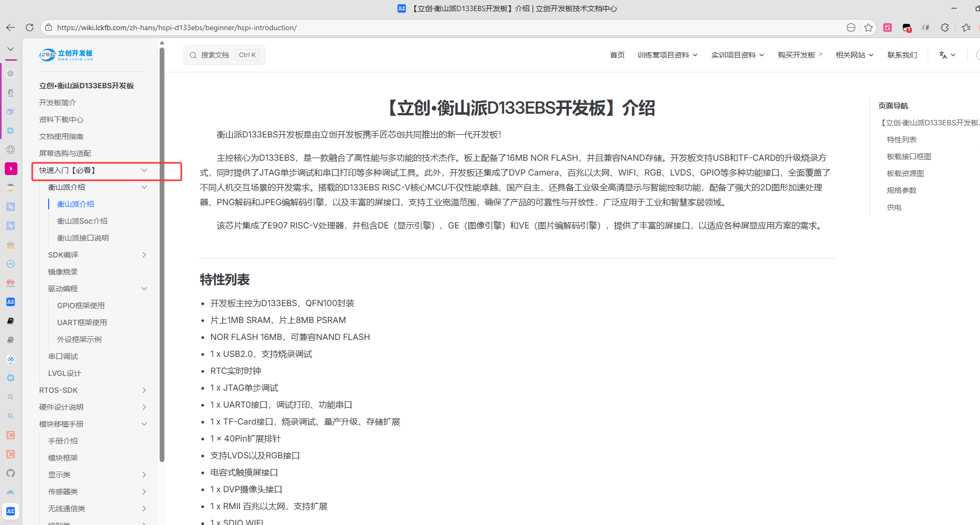Select the pink play icon vertical tab
The width and height of the screenshot is (980, 525).
[11, 169]
